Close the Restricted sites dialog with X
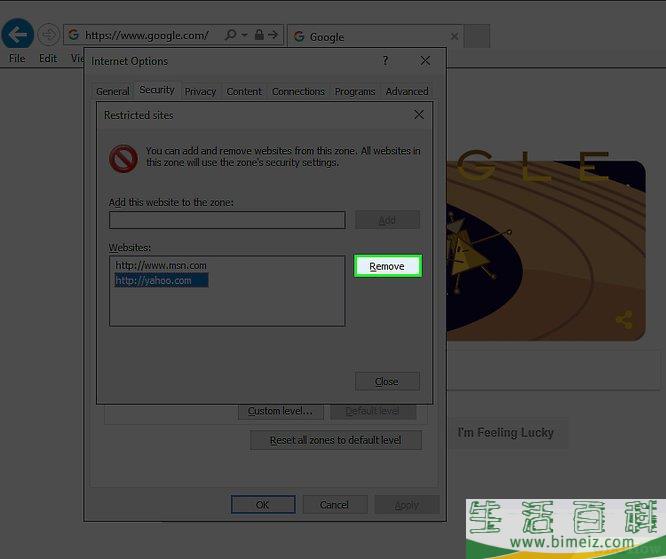The image size is (666, 559). [x=419, y=115]
